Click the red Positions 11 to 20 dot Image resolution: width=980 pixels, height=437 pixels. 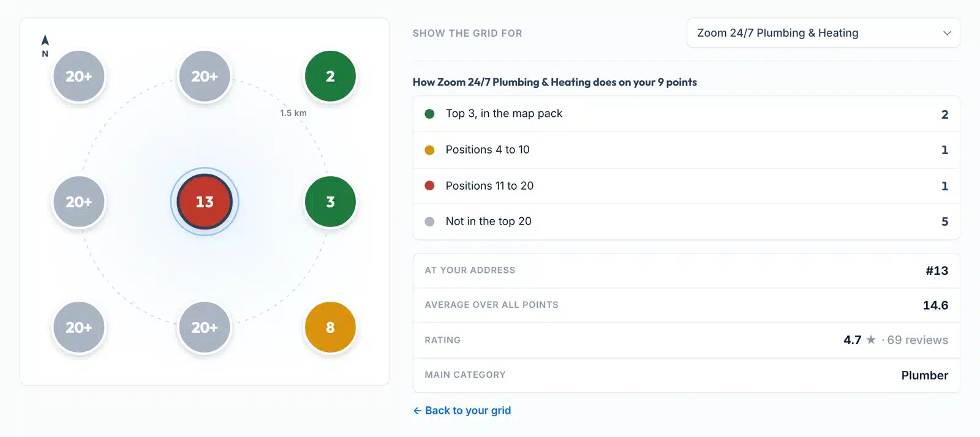(429, 185)
